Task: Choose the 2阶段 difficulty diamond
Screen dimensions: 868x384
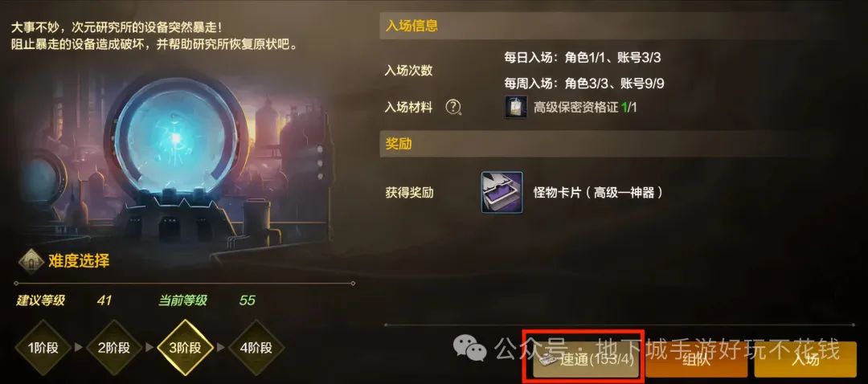Action: click(x=114, y=348)
